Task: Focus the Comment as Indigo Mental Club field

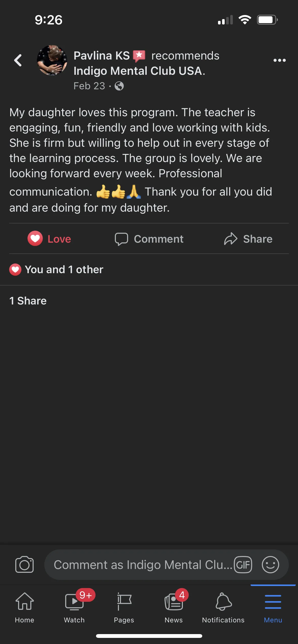Action: [143, 565]
